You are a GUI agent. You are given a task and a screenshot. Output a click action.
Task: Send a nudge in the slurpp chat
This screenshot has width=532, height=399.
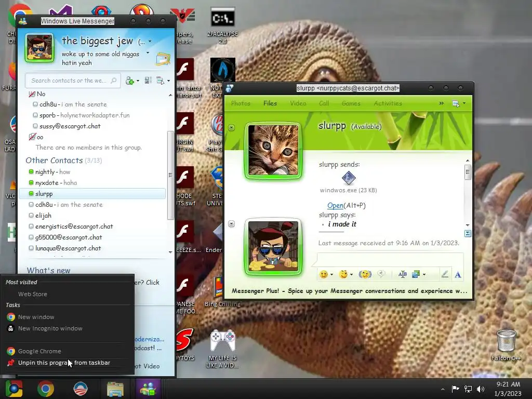[365, 274]
